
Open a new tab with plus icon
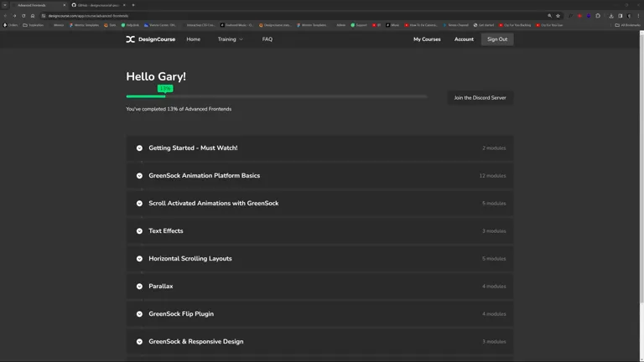pyautogui.click(x=133, y=5)
